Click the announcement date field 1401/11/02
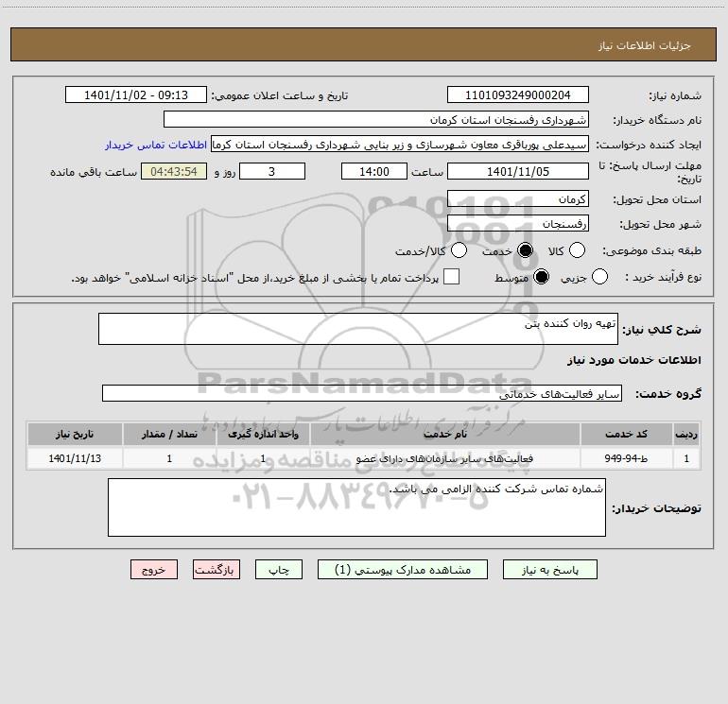728x704 pixels. click(x=136, y=94)
